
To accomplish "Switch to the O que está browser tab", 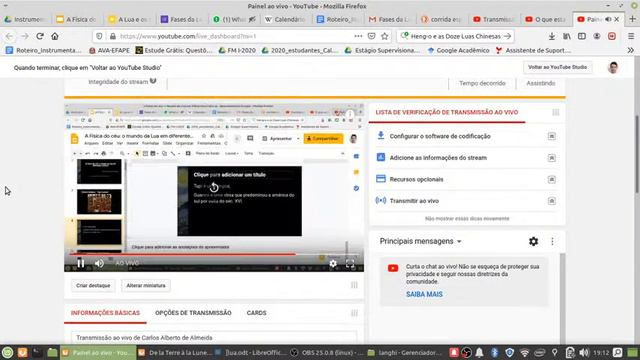I will [x=546, y=19].
